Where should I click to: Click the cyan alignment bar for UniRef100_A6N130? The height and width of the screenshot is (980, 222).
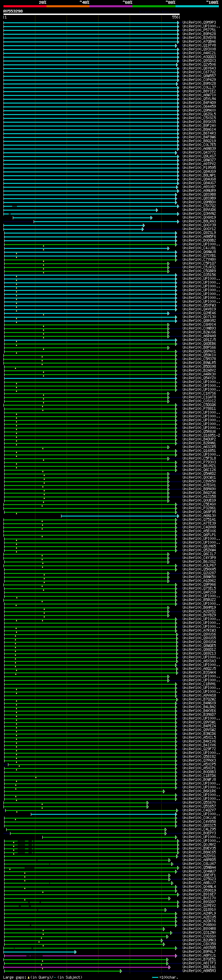coord(120,516)
